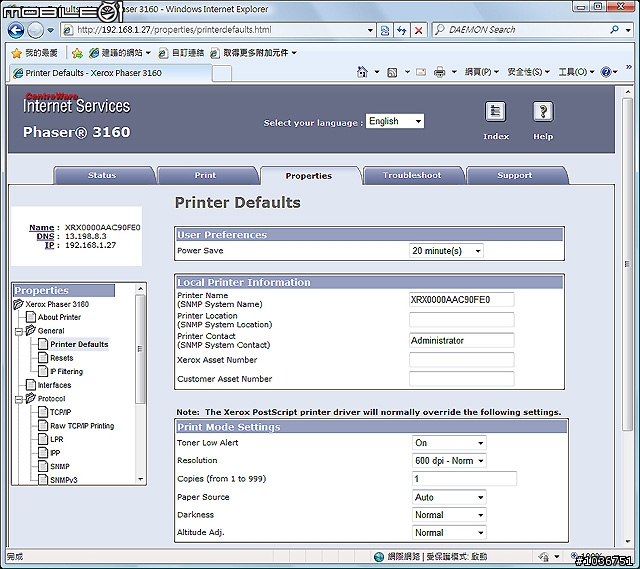Click the Copies input field

tap(464, 479)
